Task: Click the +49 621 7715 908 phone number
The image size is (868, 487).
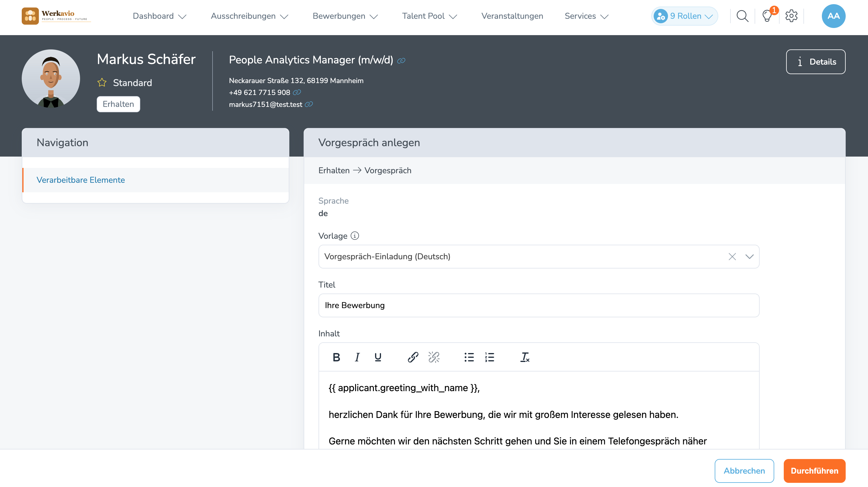Action: (x=260, y=92)
